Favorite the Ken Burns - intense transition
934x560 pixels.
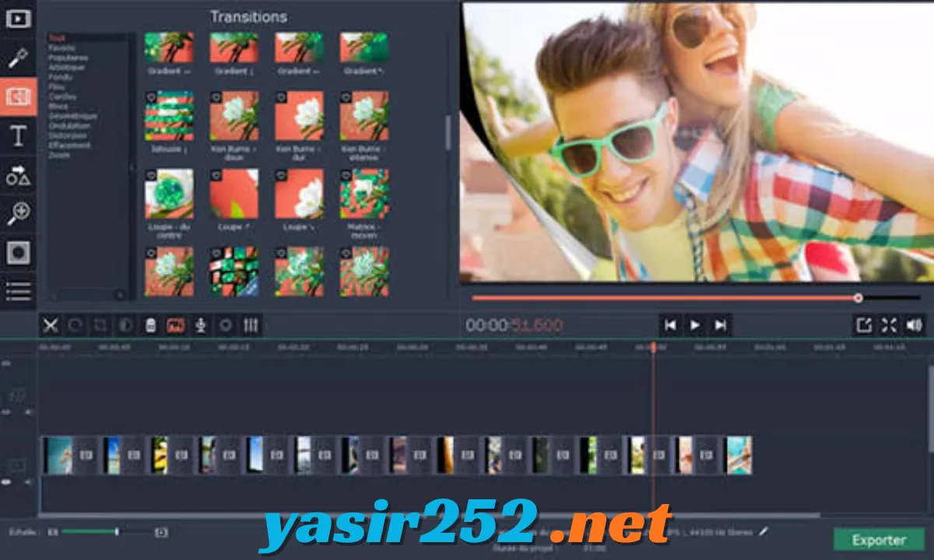click(346, 96)
